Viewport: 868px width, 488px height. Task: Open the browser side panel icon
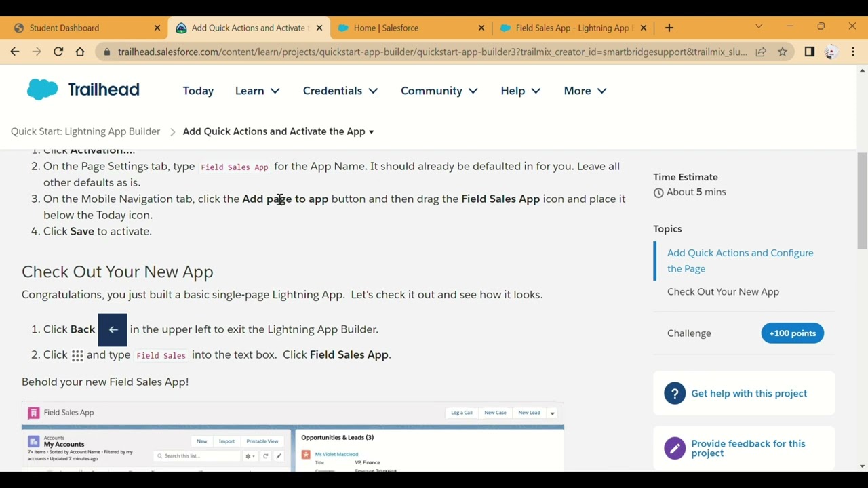click(809, 52)
